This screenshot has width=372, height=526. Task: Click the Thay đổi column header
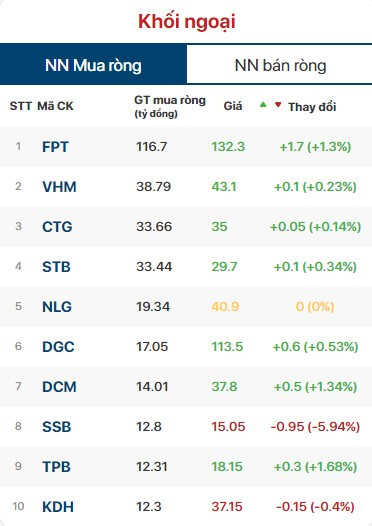tap(312, 107)
